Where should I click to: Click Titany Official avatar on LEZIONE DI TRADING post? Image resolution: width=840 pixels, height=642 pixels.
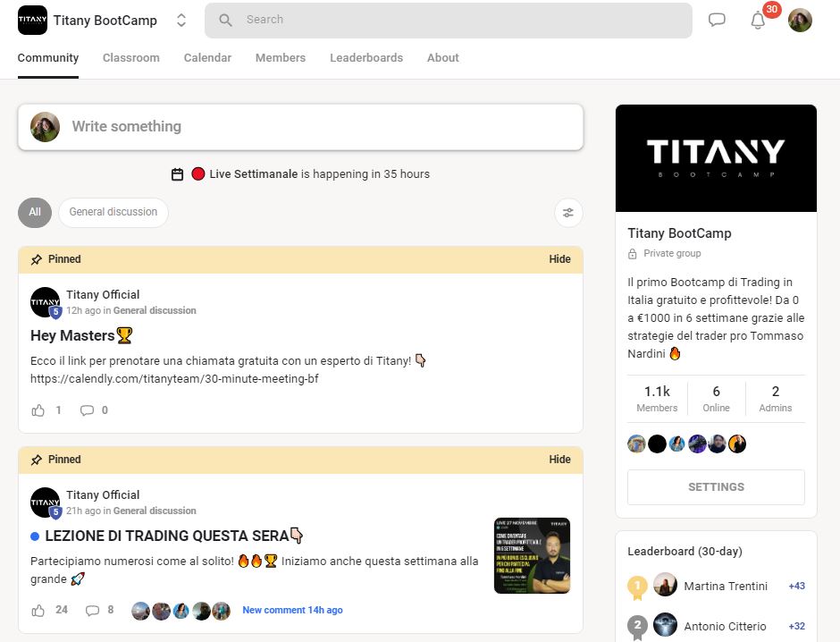click(x=45, y=503)
